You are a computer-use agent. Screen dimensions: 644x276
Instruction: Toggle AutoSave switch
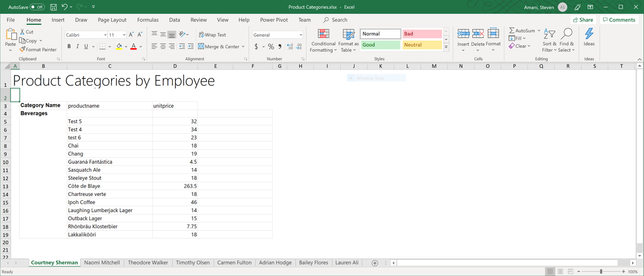click(37, 7)
